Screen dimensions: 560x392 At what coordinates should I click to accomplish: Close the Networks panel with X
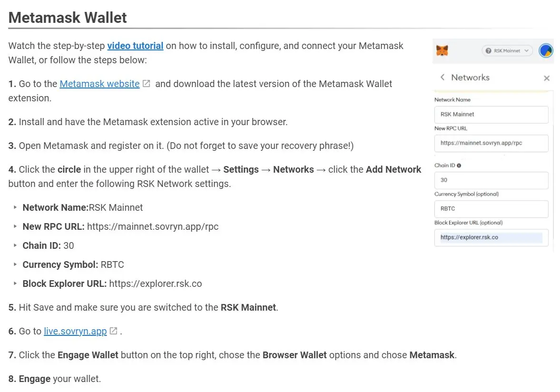(x=546, y=78)
